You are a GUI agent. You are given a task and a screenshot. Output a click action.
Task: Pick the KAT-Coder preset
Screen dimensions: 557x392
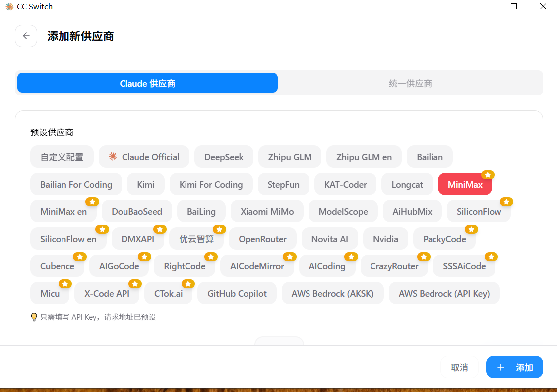[x=345, y=184]
